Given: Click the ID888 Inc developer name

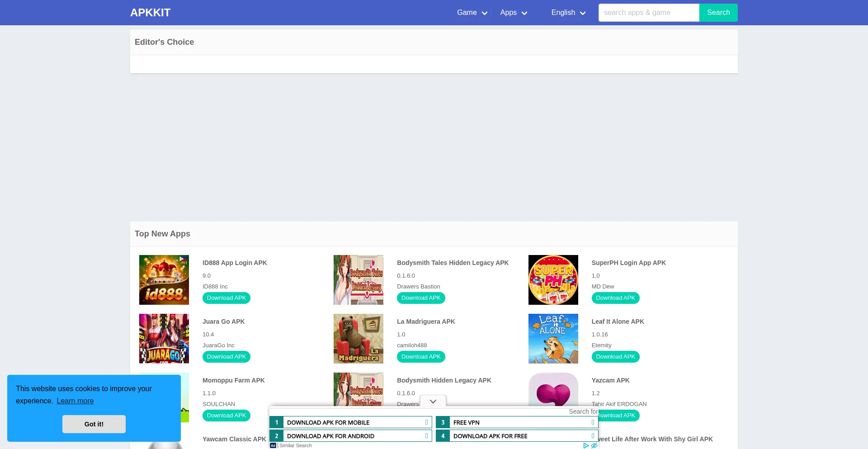Looking at the screenshot, I should point(215,287).
